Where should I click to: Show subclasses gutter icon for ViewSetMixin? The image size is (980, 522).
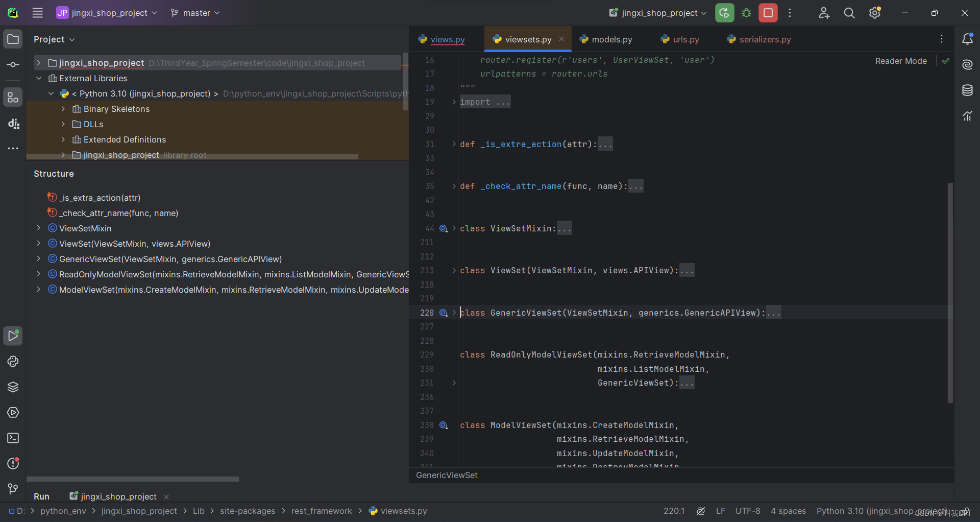[444, 228]
